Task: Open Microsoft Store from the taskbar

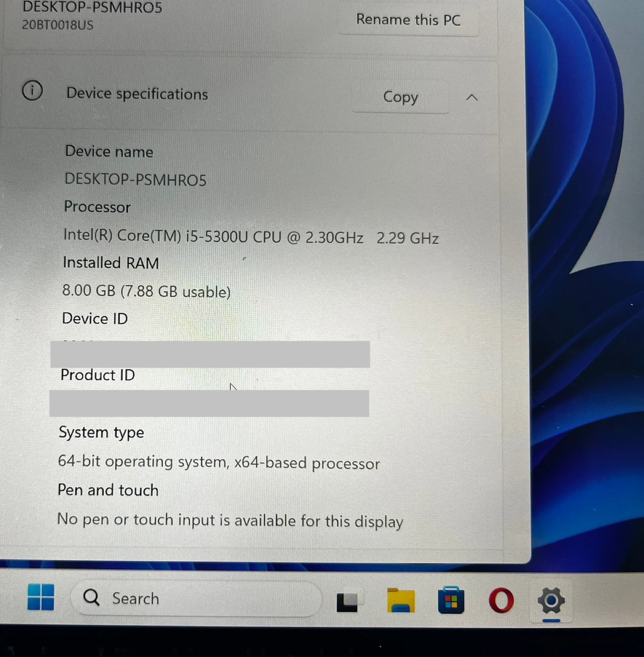Action: coord(451,600)
